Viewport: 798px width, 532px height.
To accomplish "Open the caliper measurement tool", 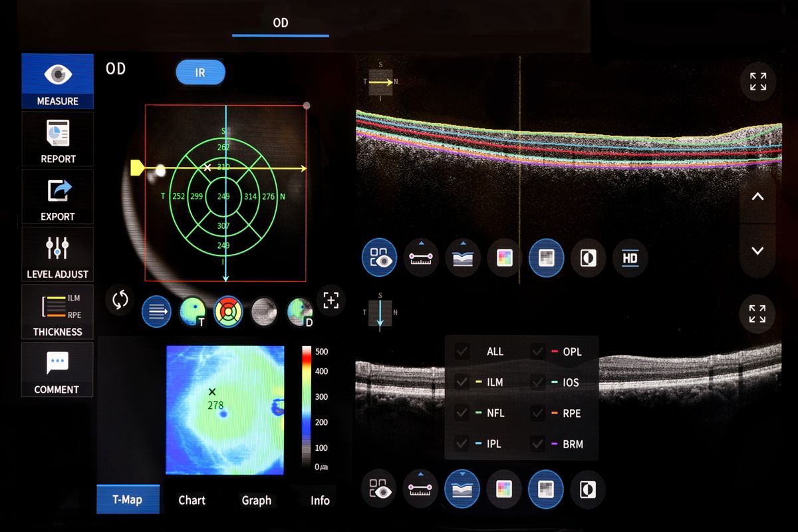I will pyautogui.click(x=421, y=258).
